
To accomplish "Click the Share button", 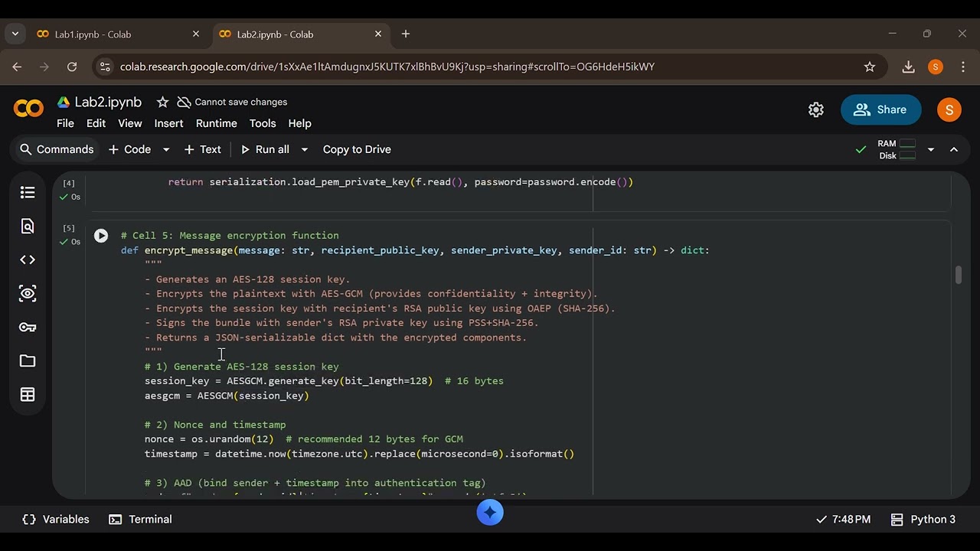I will [880, 109].
